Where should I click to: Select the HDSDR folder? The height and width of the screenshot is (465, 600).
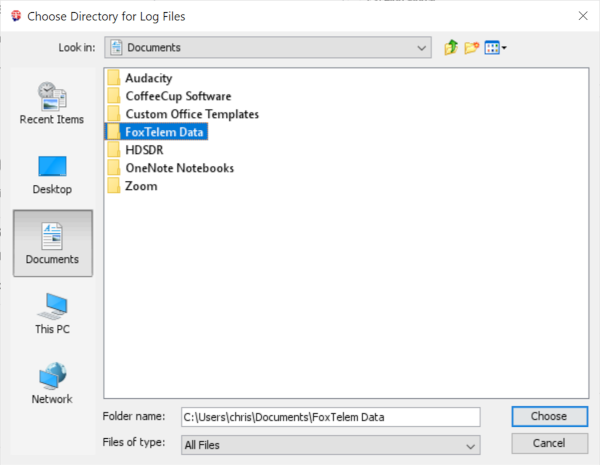coord(135,150)
